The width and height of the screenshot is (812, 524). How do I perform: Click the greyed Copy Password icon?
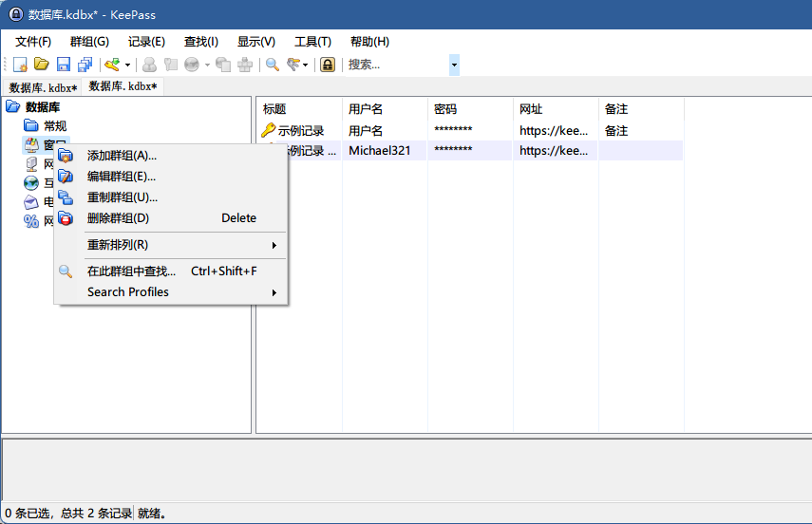170,65
